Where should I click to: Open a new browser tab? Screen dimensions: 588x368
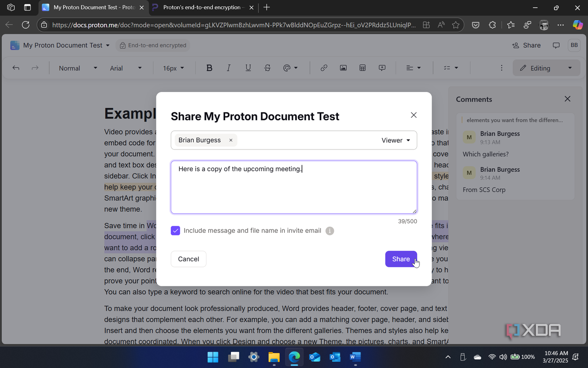coord(267,7)
